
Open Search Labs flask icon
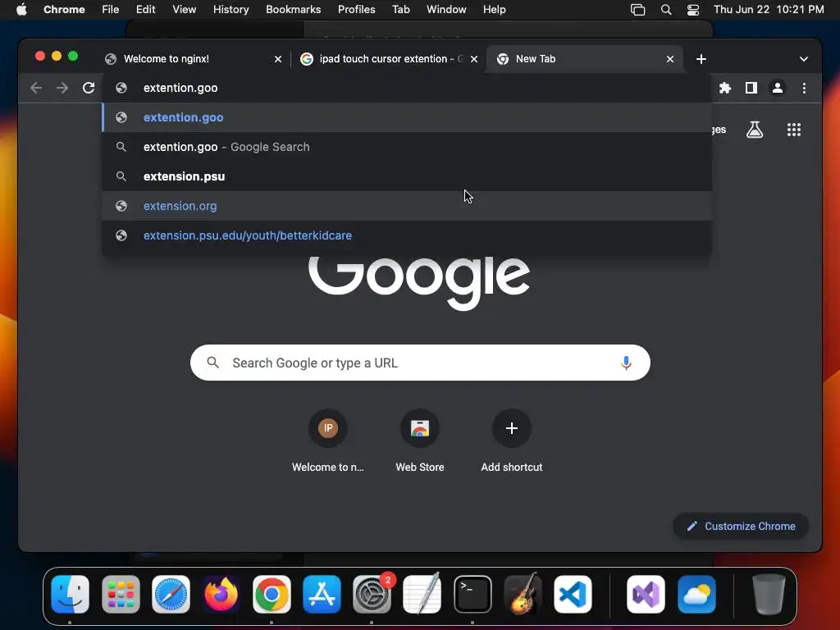[755, 130]
